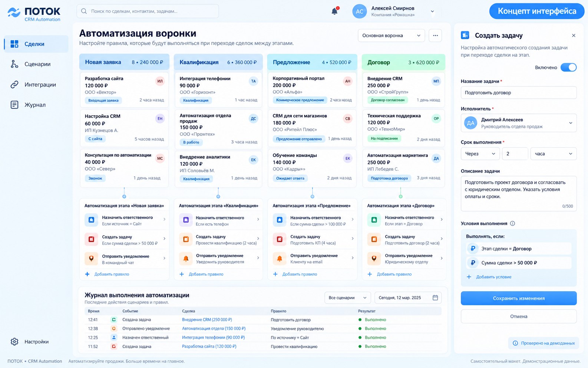
Task: Click the Настройки gear icon
Action: click(14, 342)
